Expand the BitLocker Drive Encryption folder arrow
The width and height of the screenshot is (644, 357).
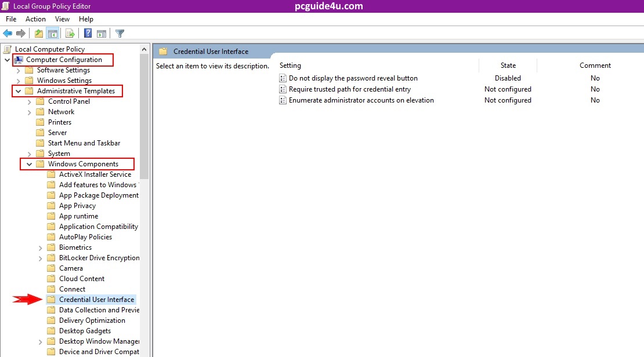tap(40, 258)
